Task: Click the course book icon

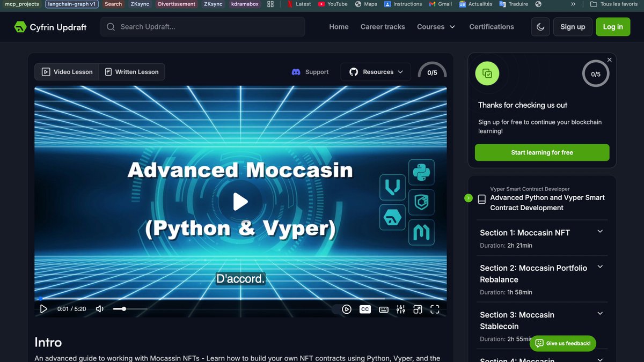Action: pyautogui.click(x=482, y=199)
